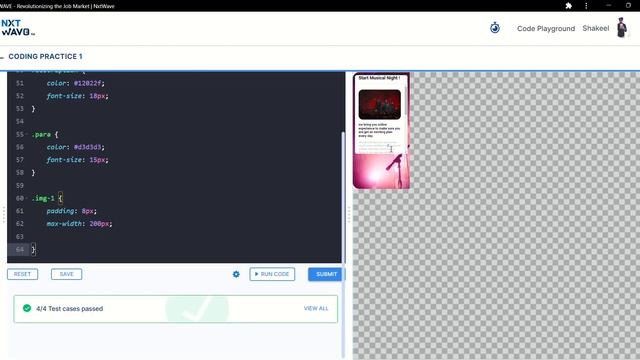Place cursor on 'color: #d3d3d3;' line
640x360 pixels.
(x=76, y=147)
